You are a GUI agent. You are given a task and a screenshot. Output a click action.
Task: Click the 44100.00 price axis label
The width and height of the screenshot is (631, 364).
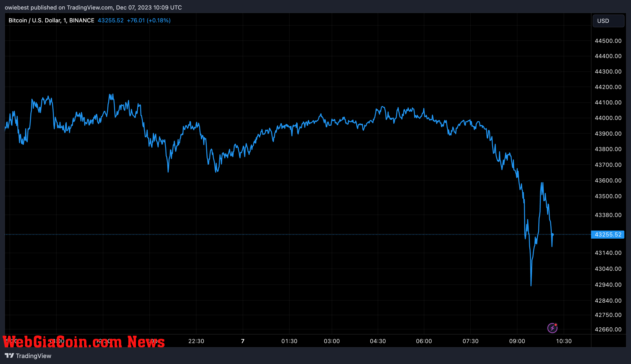coord(608,103)
